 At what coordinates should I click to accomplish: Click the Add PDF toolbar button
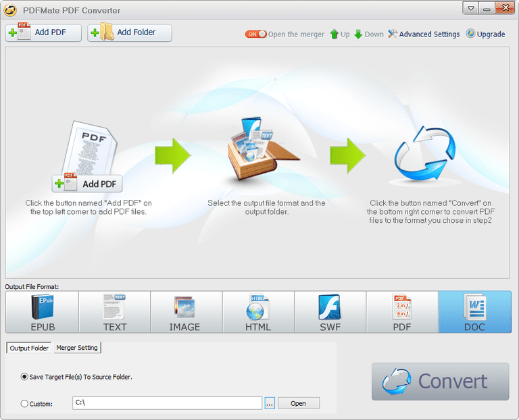(x=43, y=32)
